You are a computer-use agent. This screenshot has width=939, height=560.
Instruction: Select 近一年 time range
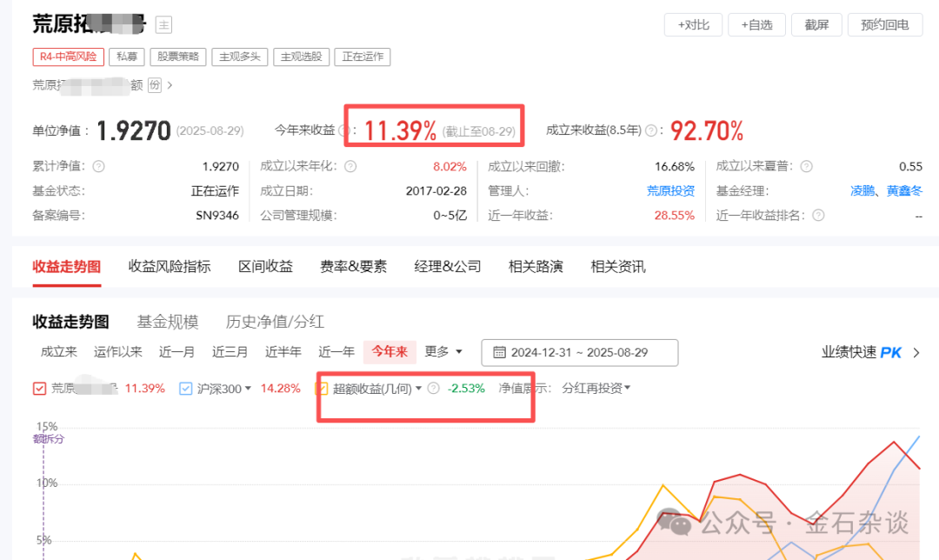336,351
